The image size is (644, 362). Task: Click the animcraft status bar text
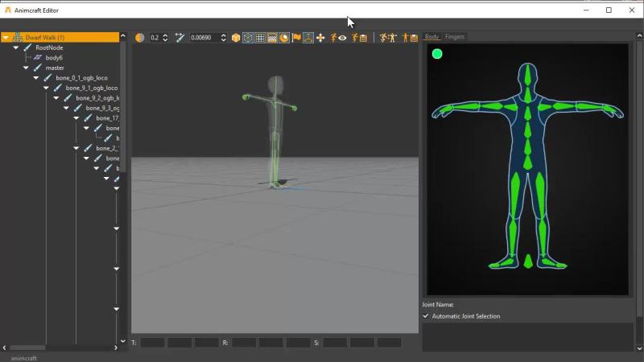coord(24,358)
